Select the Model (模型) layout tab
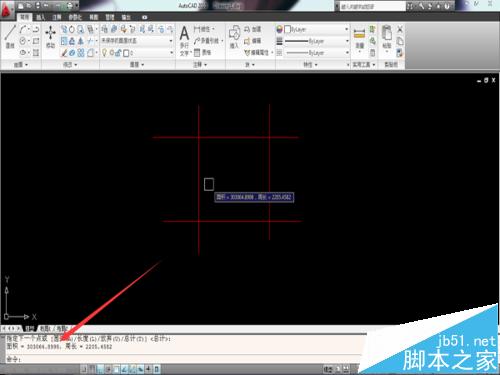The width and height of the screenshot is (500, 375). (30, 328)
